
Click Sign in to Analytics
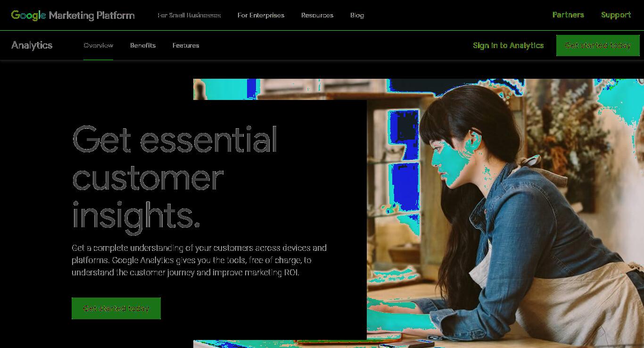pos(508,45)
